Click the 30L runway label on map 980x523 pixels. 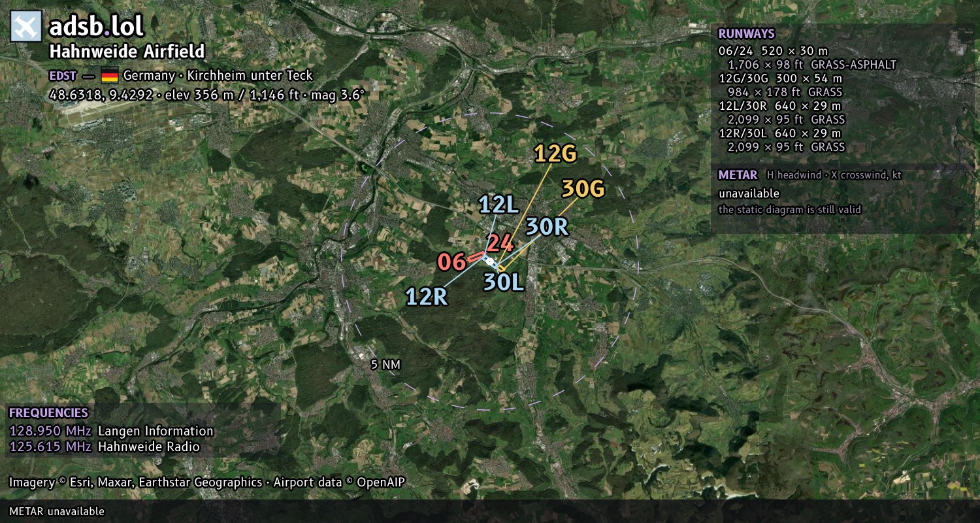[x=504, y=282]
